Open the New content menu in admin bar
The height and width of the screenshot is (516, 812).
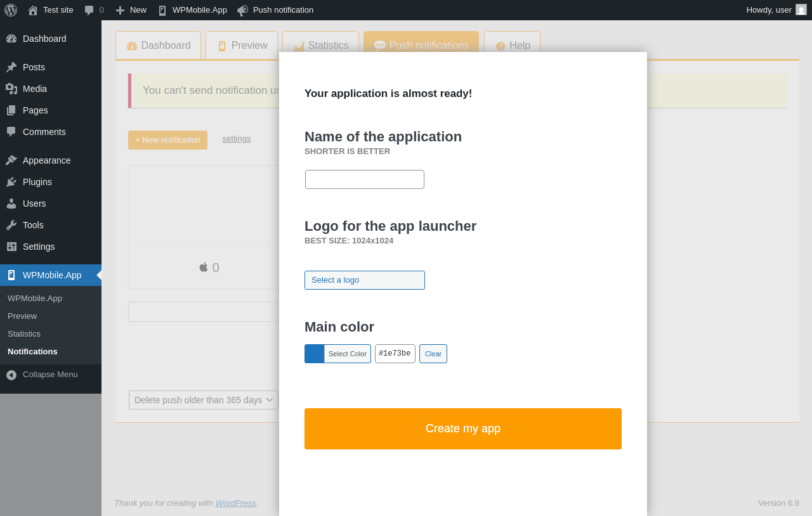tap(131, 10)
